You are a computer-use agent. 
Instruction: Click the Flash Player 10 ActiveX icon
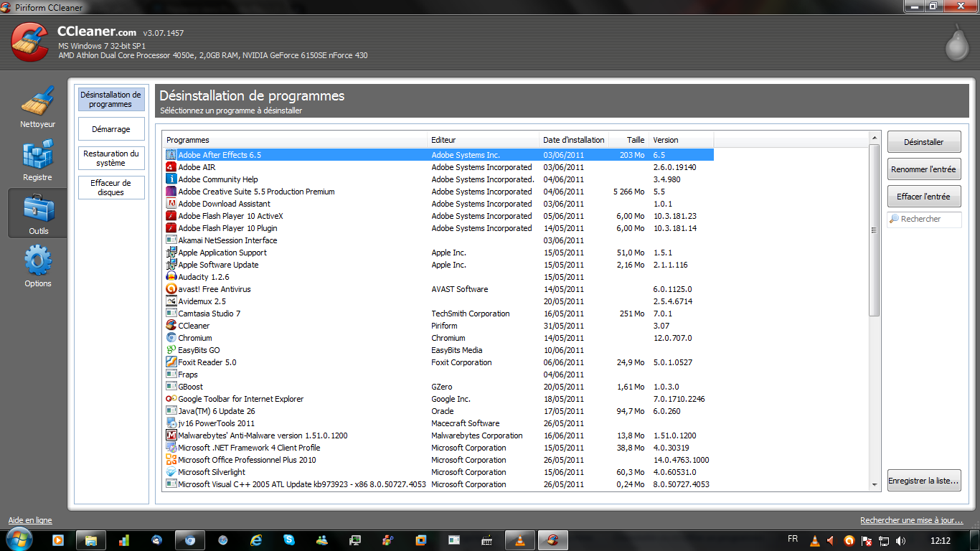[x=171, y=216]
